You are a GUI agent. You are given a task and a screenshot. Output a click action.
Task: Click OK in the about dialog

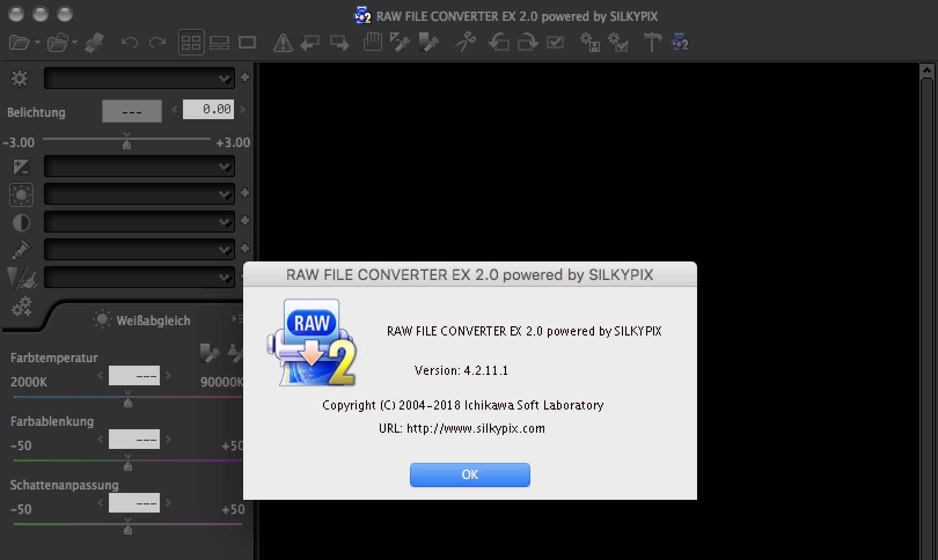[x=470, y=475]
